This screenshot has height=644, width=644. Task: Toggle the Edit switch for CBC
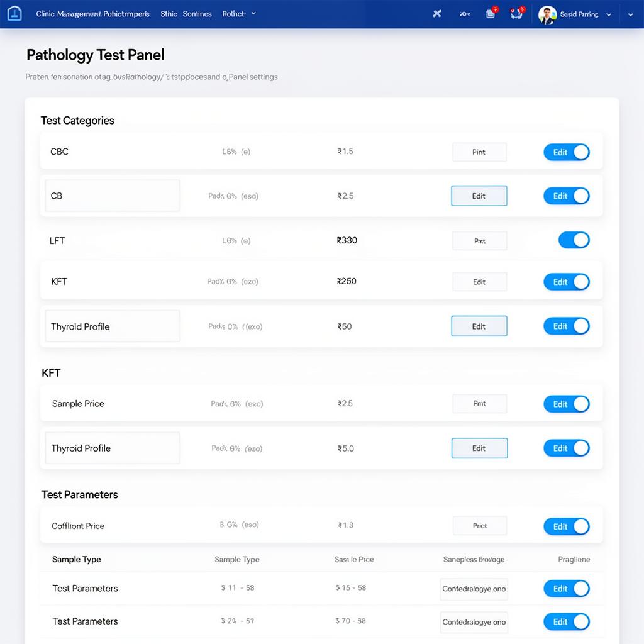click(567, 152)
